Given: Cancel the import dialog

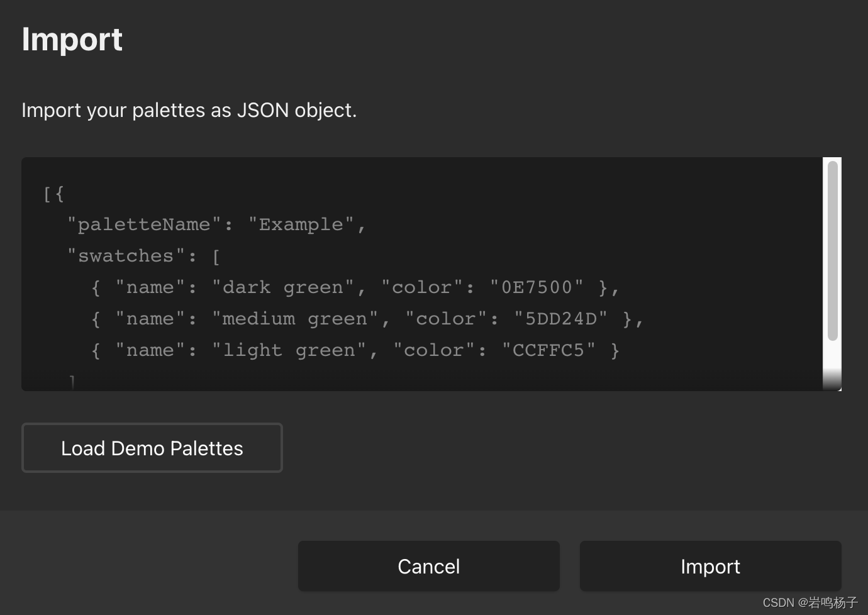Looking at the screenshot, I should pyautogui.click(x=428, y=566).
